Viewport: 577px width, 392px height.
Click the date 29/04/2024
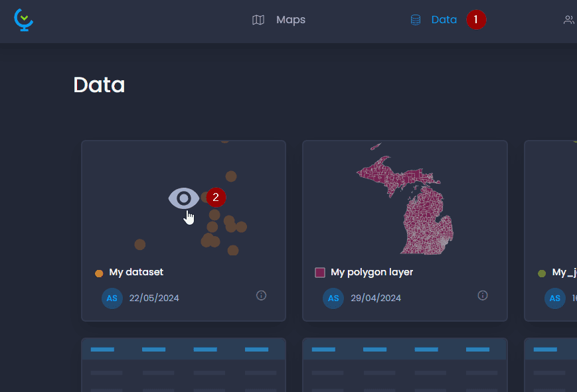click(376, 298)
